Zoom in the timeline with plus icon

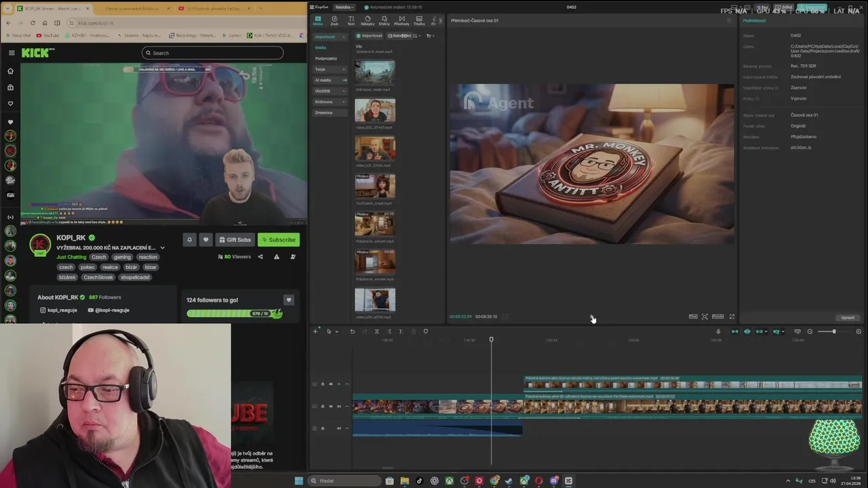click(x=859, y=331)
